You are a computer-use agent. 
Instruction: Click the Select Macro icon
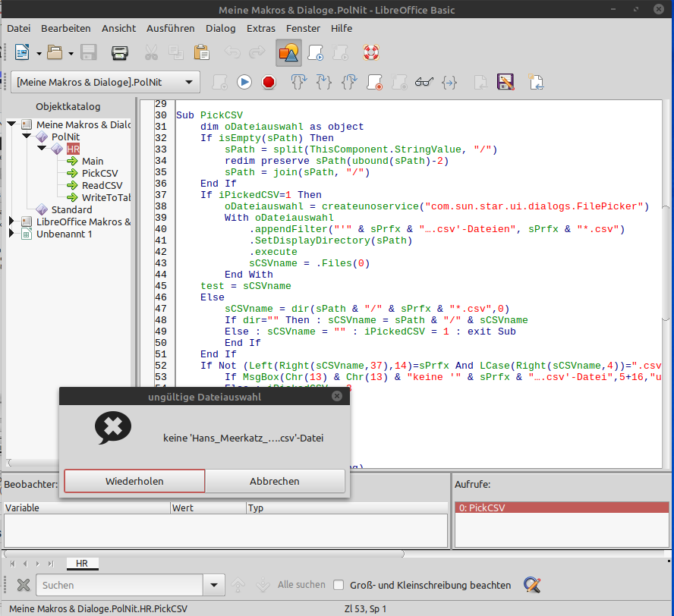pos(316,53)
